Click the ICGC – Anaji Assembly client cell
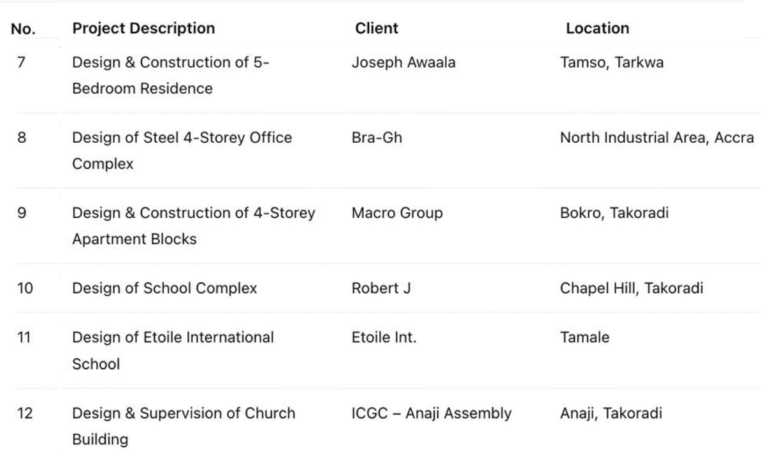Screen dimensions: 768x454 coord(432,413)
